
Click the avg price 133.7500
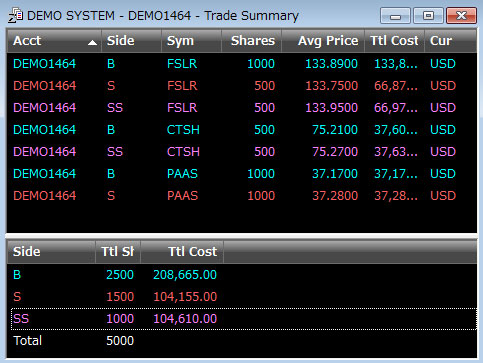(331, 86)
